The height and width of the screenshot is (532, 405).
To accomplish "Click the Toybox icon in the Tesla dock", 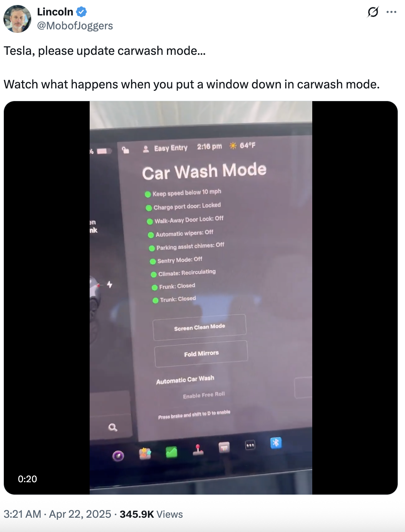I will coord(145,454).
